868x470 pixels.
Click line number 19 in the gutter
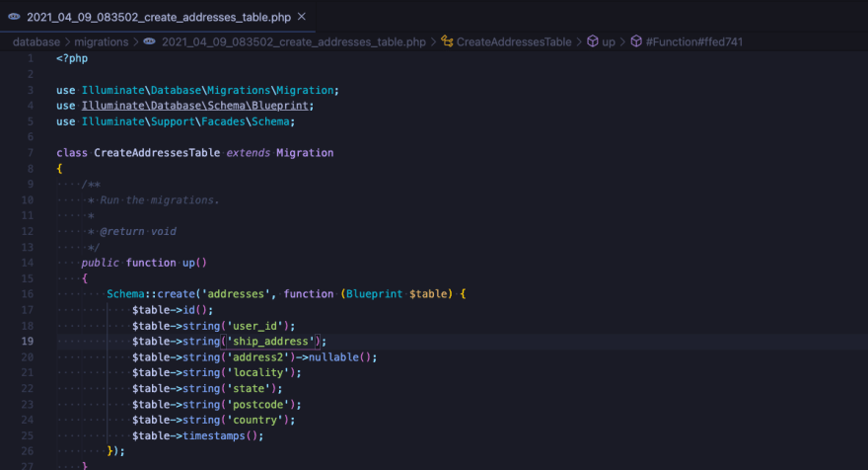pyautogui.click(x=28, y=341)
